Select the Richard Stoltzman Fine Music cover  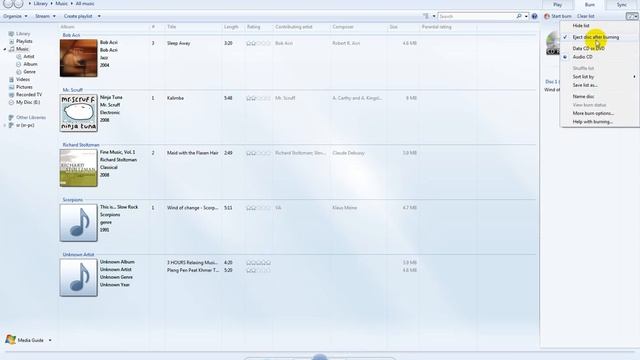click(78, 168)
